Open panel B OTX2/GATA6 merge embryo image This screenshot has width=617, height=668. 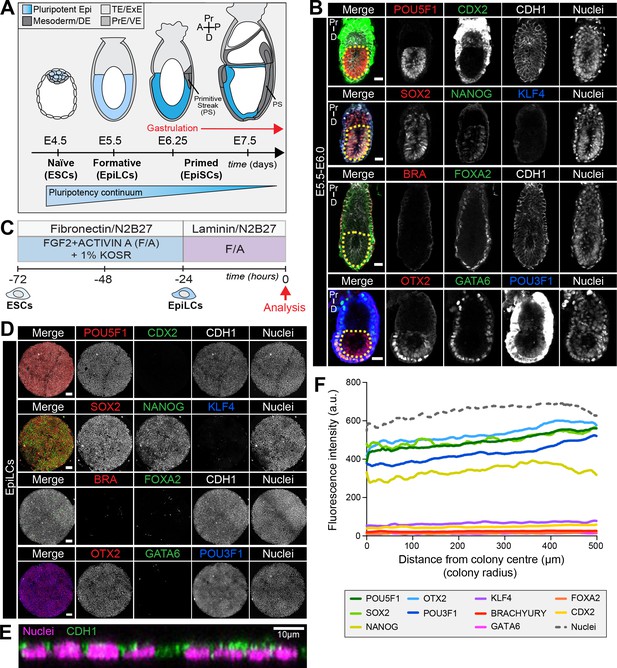(356, 327)
